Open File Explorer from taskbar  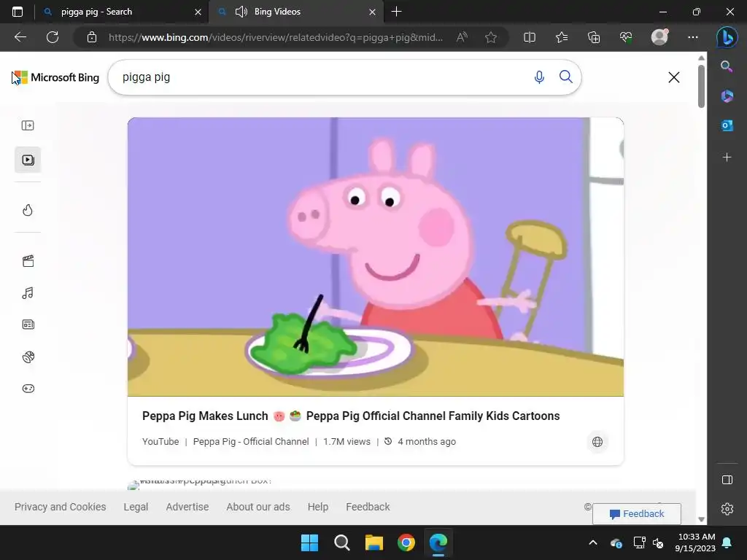click(374, 542)
